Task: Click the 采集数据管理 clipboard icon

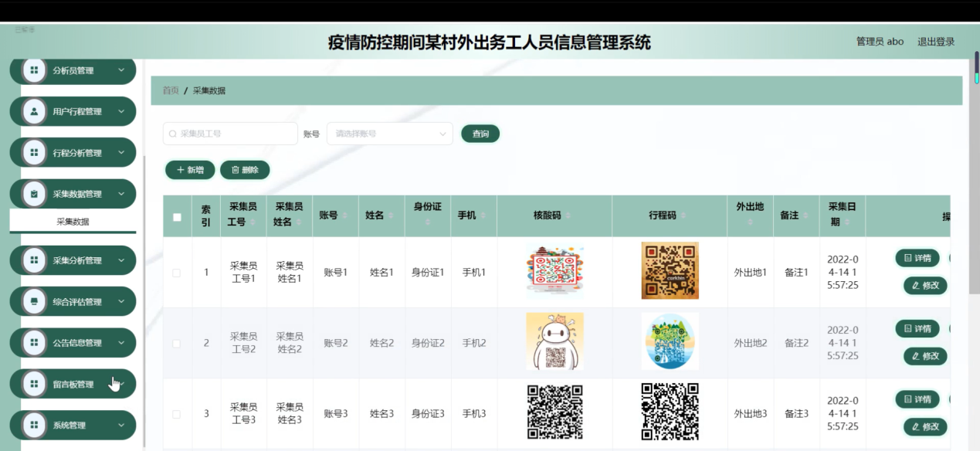Action: click(x=34, y=194)
